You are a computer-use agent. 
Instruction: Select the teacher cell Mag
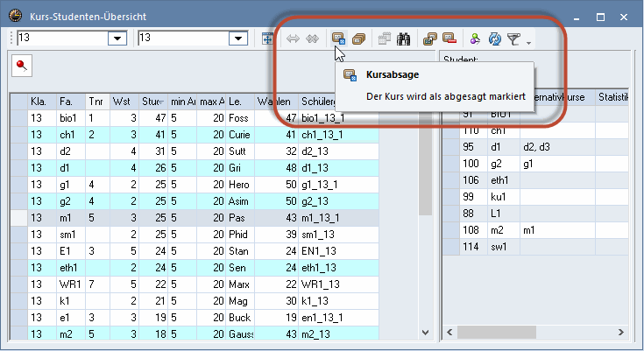pos(240,301)
